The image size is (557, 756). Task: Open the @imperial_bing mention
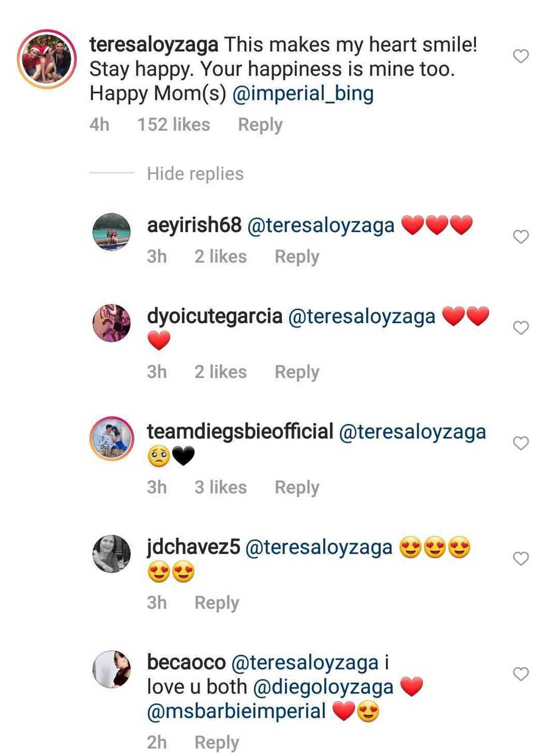[x=305, y=93]
